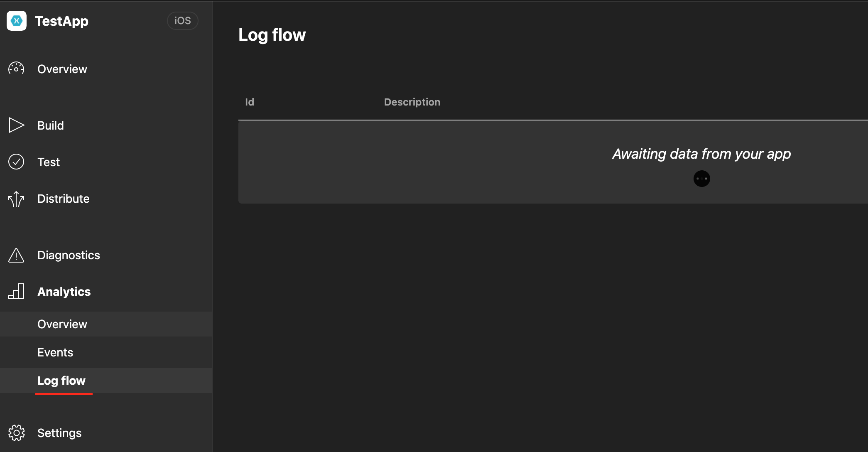Click the Distribute branching arrows icon

(x=16, y=199)
